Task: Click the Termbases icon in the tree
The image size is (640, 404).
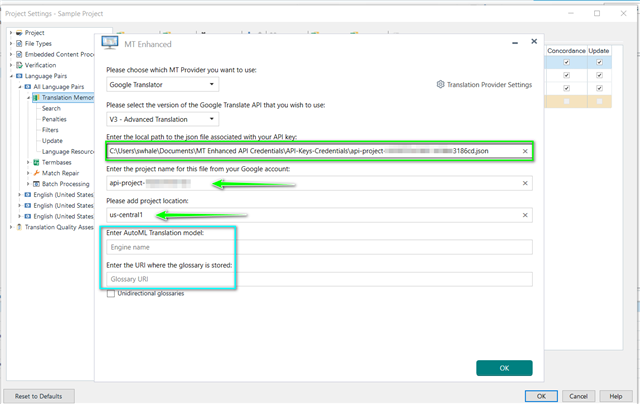Action: 36,162
